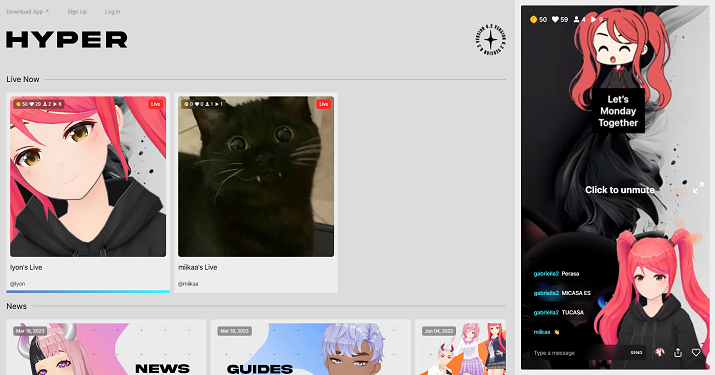
Task: Open the Download App link
Action: [27, 11]
